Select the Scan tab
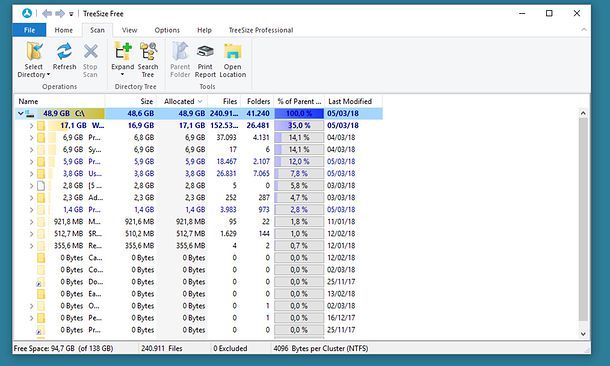Image resolution: width=610 pixels, height=366 pixels. [x=97, y=30]
